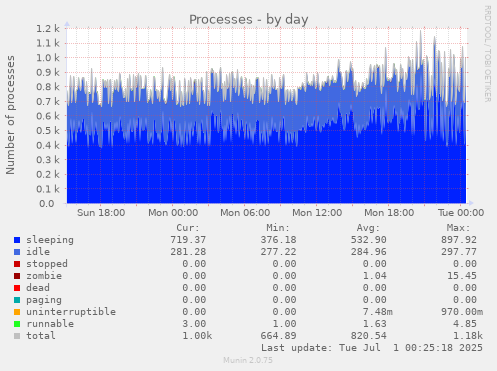The width and height of the screenshot is (497, 371).
Task: Click sleeping average value 532.90
Action: (369, 240)
